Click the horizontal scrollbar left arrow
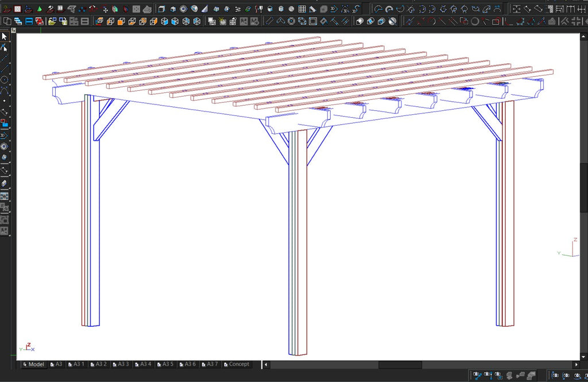 (266, 364)
